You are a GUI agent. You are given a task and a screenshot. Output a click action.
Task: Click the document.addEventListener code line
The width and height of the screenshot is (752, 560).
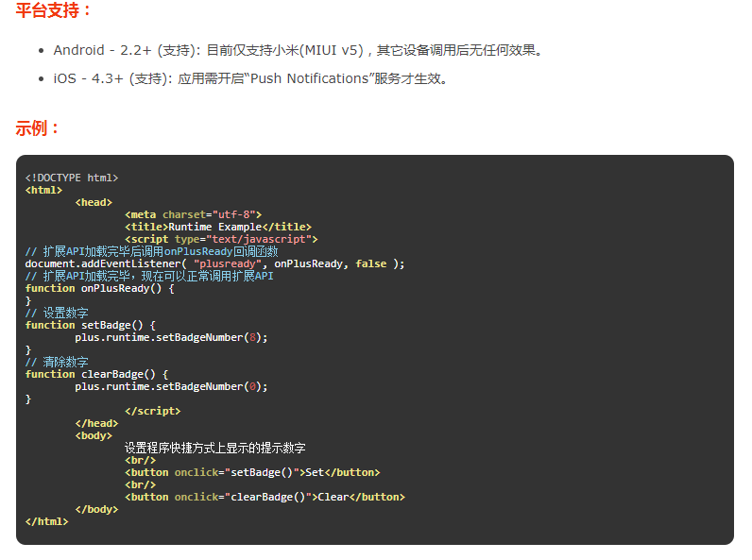coord(214,263)
